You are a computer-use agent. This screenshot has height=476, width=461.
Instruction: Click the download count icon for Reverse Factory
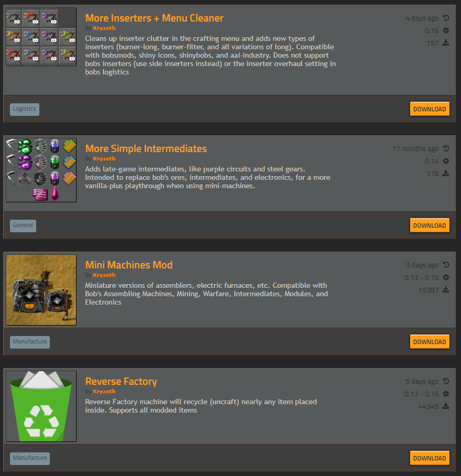pos(446,406)
